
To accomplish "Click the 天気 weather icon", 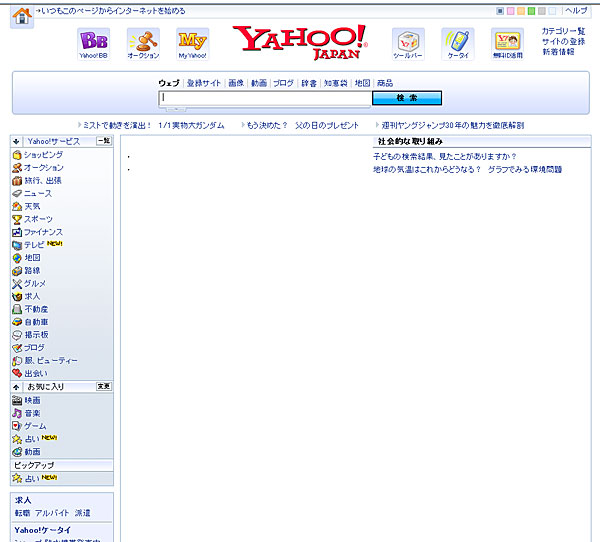I will pos(17,206).
